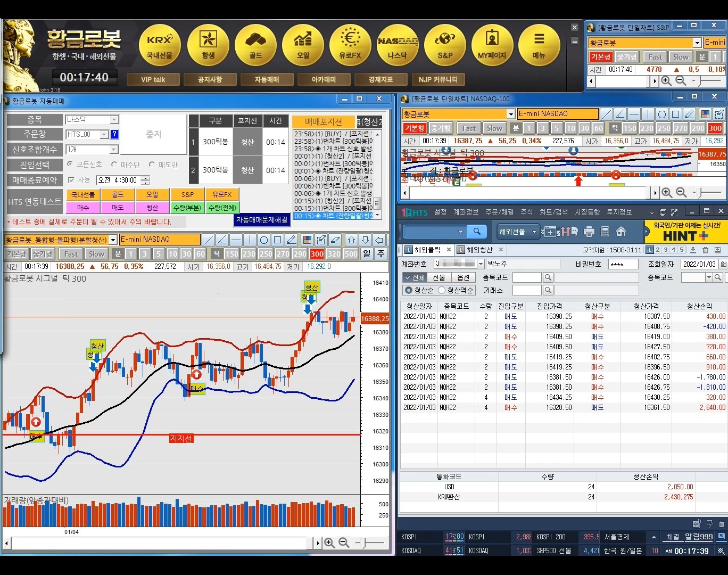Expand the 주문창 dropdown showing HTS_00
728x575 pixels.
(x=104, y=135)
